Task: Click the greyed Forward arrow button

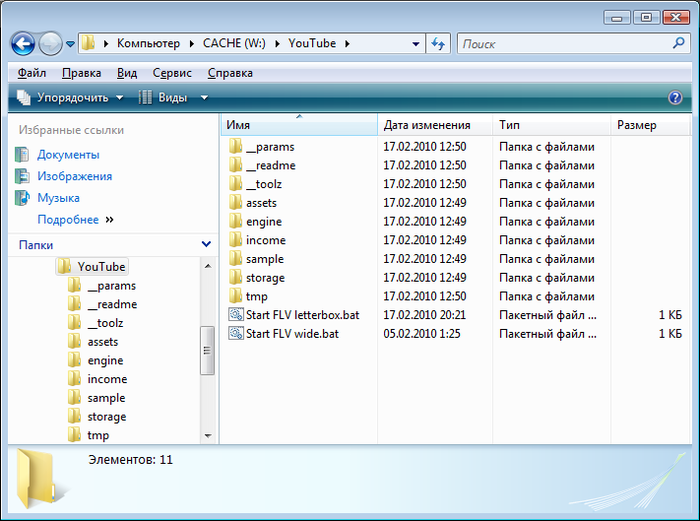Action: click(50, 44)
